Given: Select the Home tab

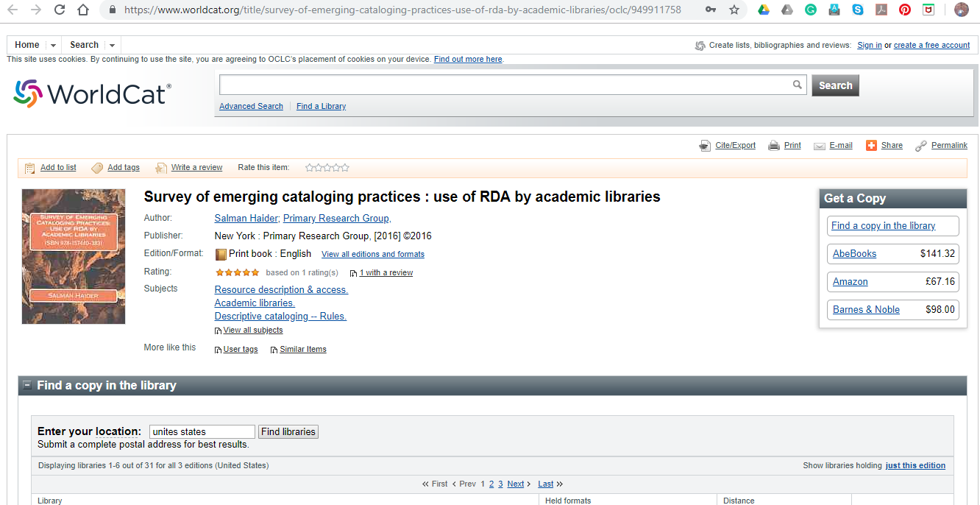Looking at the screenshot, I should coord(27,44).
